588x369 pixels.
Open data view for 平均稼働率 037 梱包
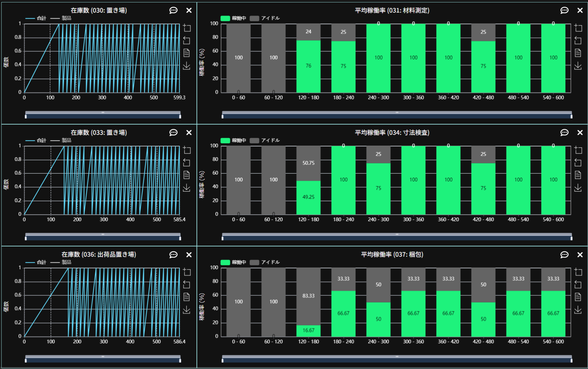[x=578, y=297]
